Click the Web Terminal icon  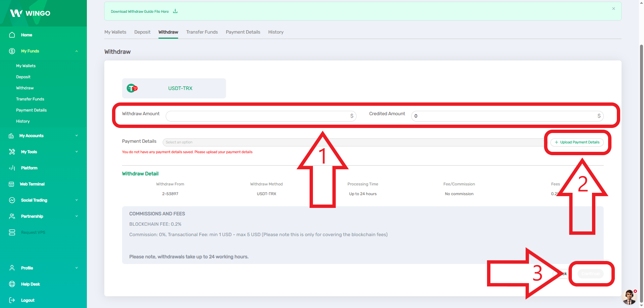coord(11,184)
